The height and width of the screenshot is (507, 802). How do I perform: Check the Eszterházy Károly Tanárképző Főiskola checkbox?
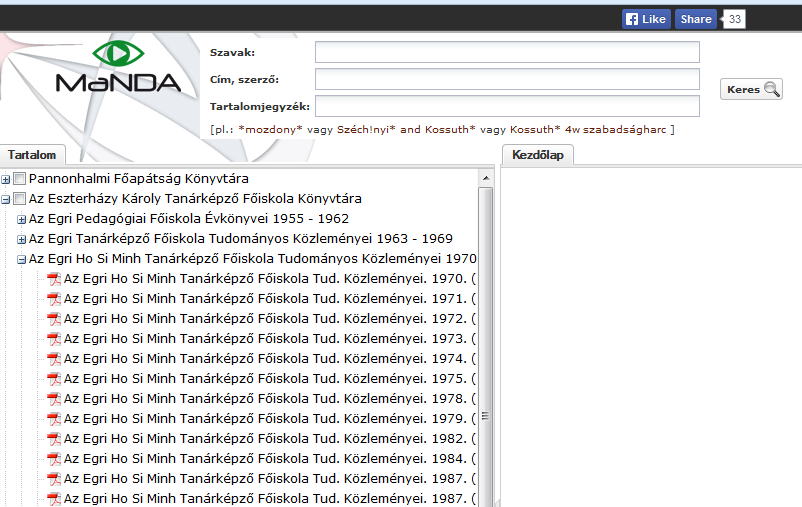pos(19,199)
